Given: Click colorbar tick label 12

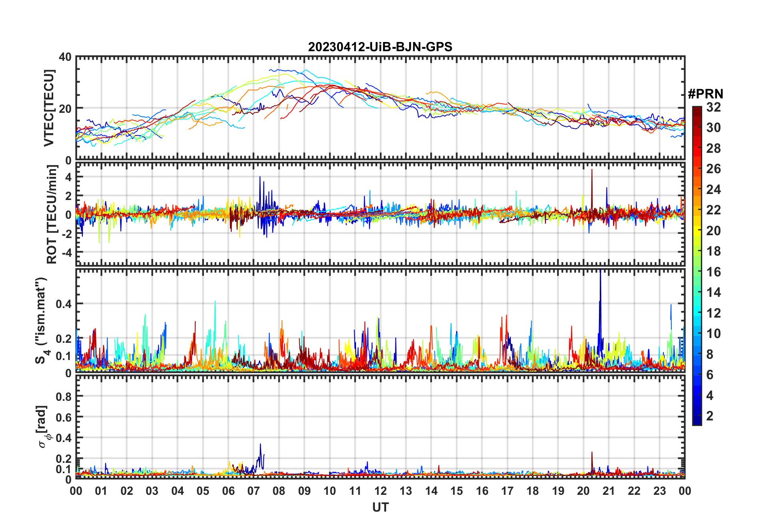Looking at the screenshot, I should [713, 313].
